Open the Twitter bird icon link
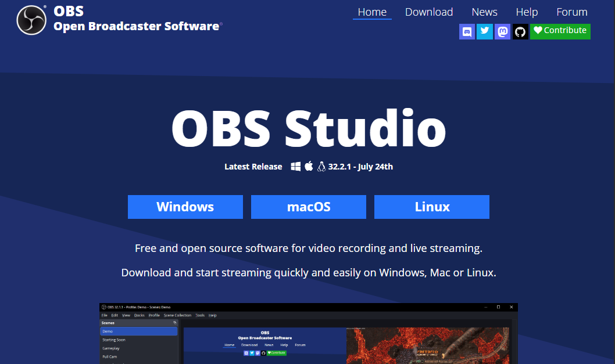Viewport: 615px width, 364px height. (484, 32)
